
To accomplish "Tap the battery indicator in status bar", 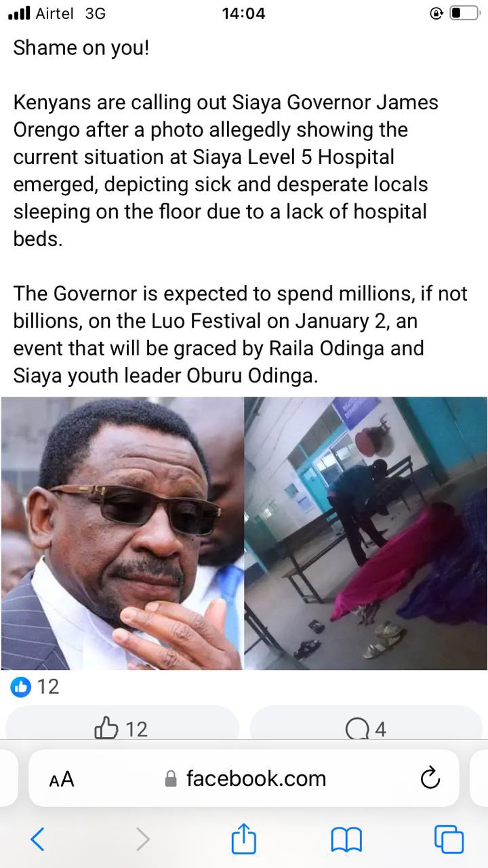I will [x=465, y=13].
